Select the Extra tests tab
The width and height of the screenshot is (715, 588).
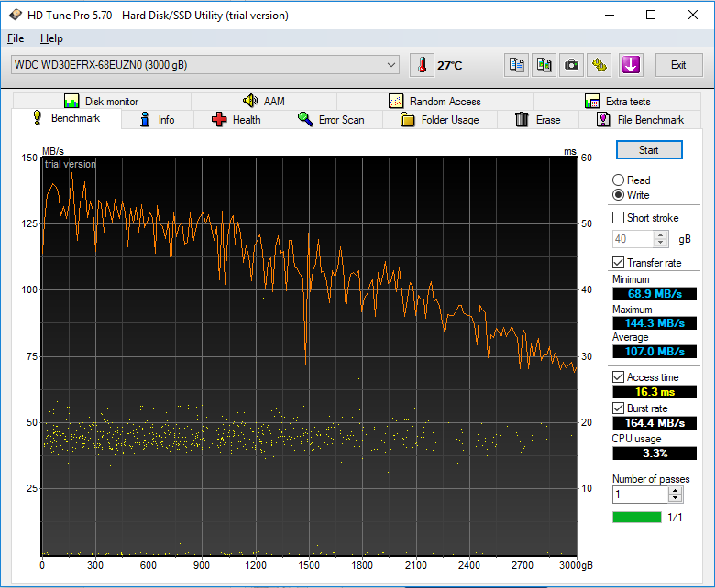coord(617,101)
